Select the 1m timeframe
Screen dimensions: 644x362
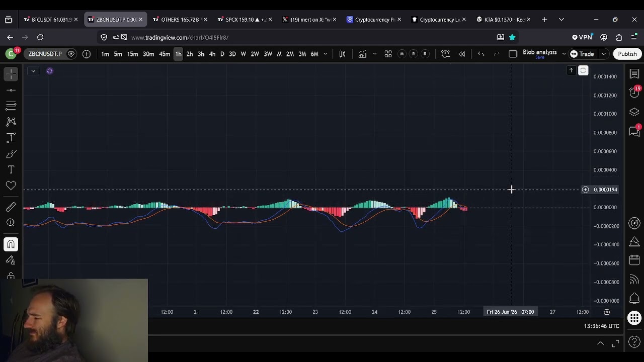(x=105, y=54)
